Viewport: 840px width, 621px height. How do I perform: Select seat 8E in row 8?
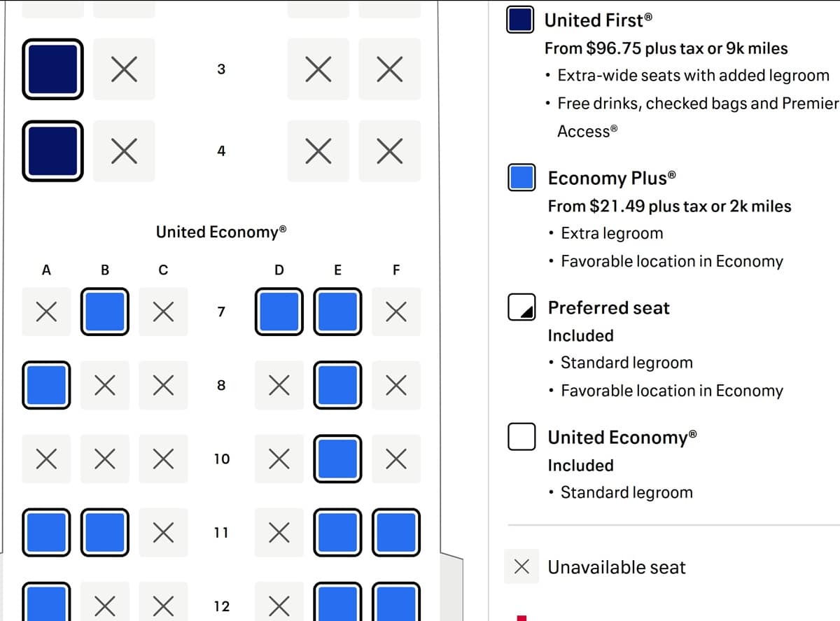tap(337, 384)
